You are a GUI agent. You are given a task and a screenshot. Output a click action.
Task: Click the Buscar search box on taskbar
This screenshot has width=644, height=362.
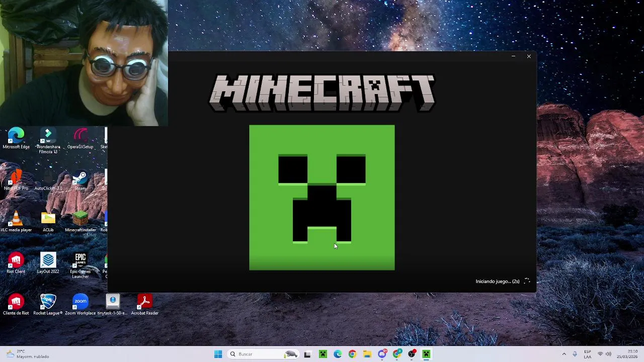[264, 354]
